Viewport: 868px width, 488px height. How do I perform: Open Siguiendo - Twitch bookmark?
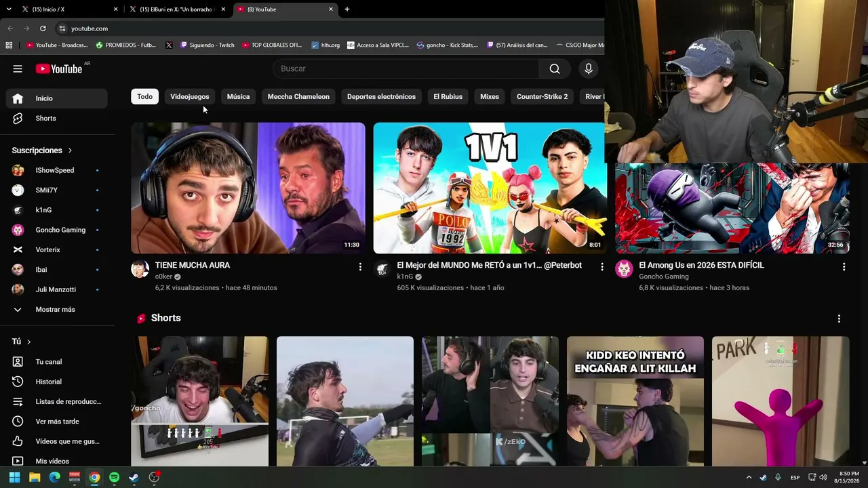(207, 45)
